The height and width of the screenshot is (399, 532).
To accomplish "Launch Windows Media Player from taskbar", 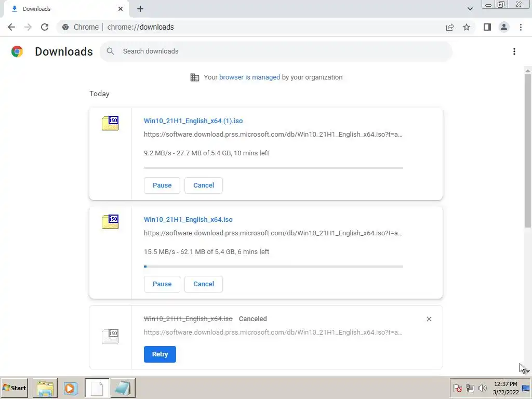I will click(x=71, y=388).
